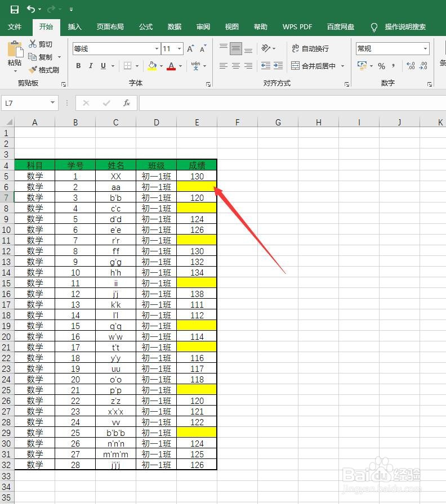The height and width of the screenshot is (504, 446).
Task: Click the Insert Function fx icon
Action: tap(127, 103)
